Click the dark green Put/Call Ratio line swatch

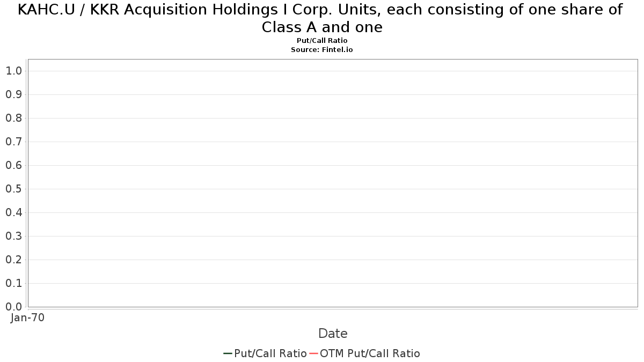pyautogui.click(x=228, y=353)
